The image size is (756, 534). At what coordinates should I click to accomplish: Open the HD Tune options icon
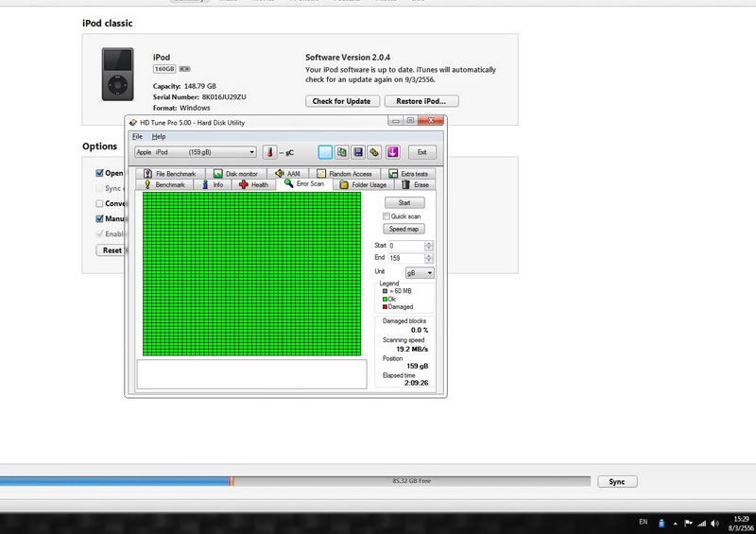(x=375, y=152)
